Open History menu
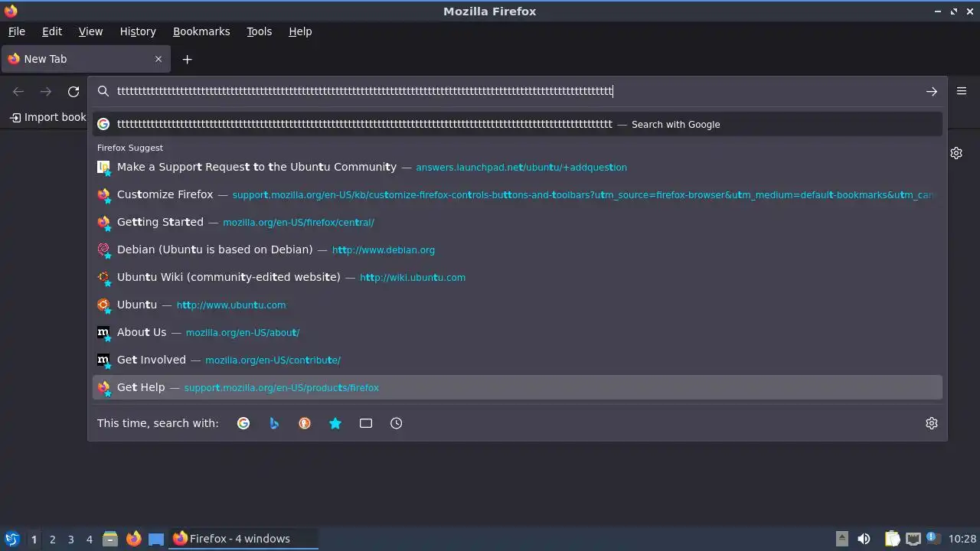 point(138,31)
